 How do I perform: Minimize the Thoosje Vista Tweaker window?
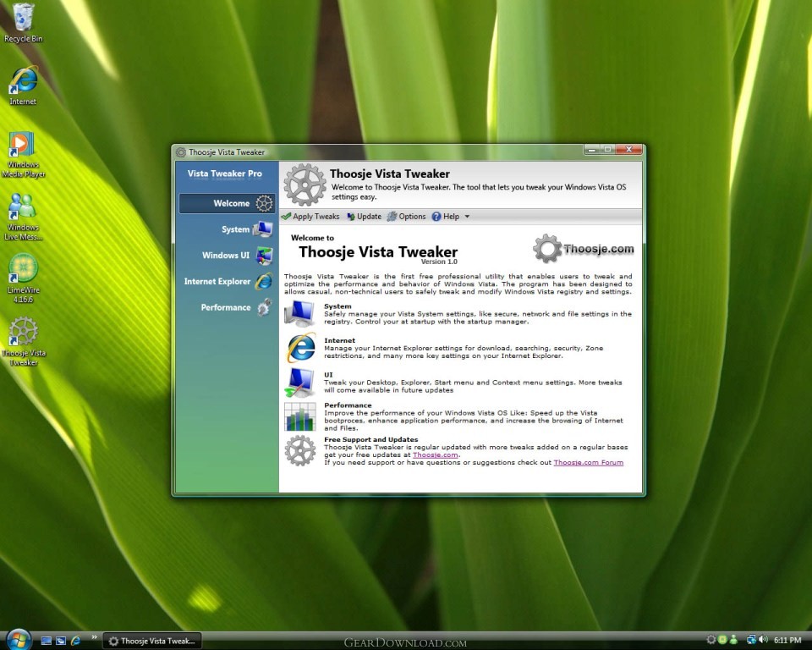click(592, 149)
